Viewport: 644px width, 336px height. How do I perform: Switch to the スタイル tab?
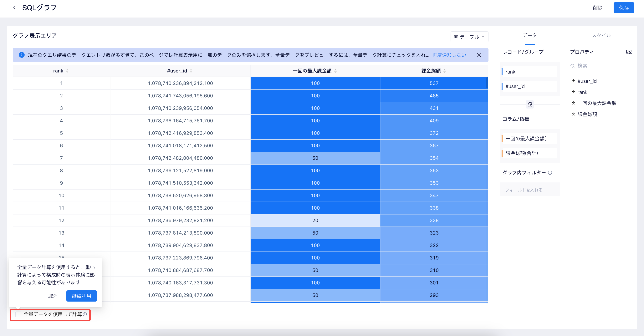coord(601,35)
